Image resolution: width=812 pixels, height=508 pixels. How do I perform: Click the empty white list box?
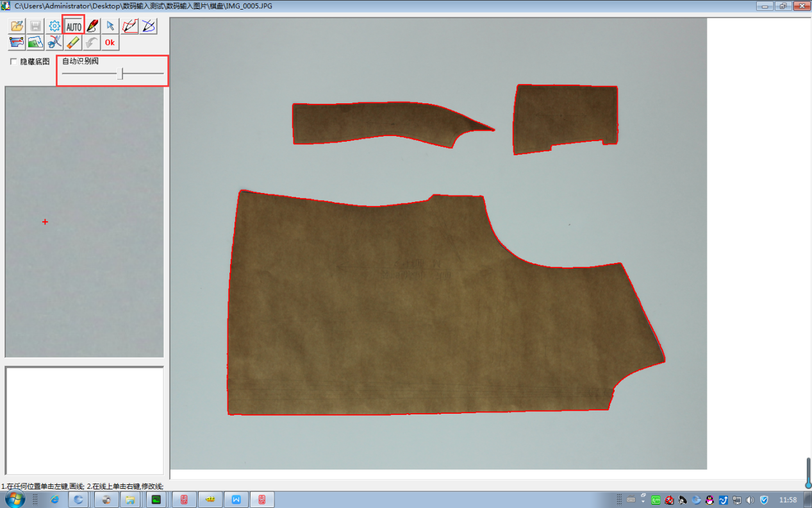(x=84, y=420)
